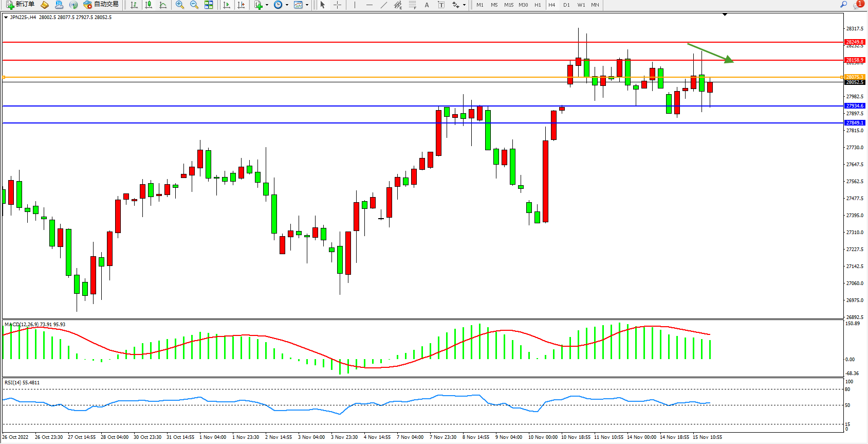Image resolution: width=868 pixels, height=444 pixels.
Task: Click the New Order (新订单) button
Action: point(21,5)
